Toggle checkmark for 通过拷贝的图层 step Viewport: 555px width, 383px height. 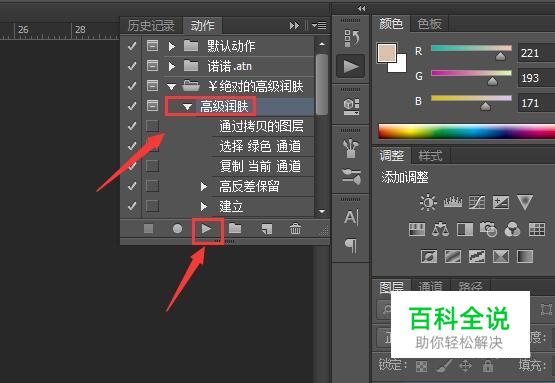[x=132, y=126]
